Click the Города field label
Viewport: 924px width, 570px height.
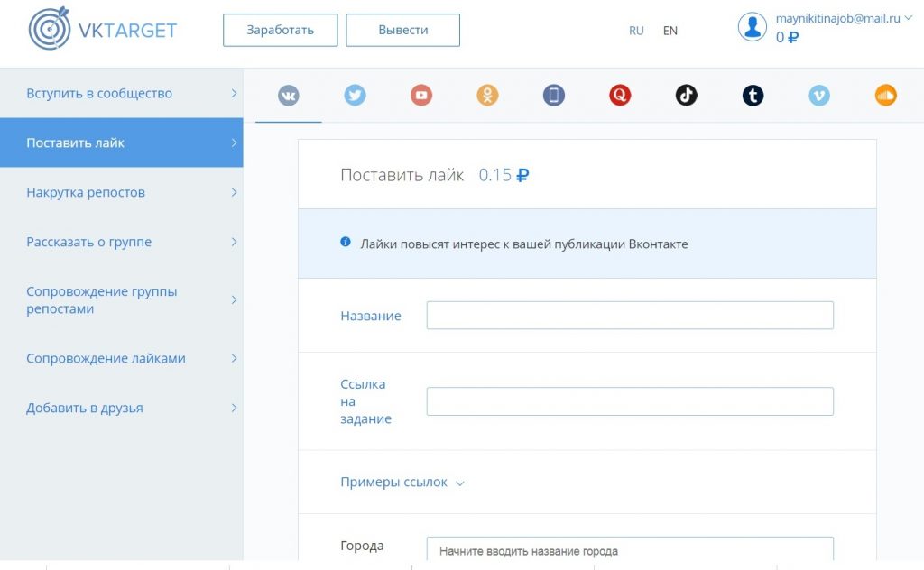[362, 547]
